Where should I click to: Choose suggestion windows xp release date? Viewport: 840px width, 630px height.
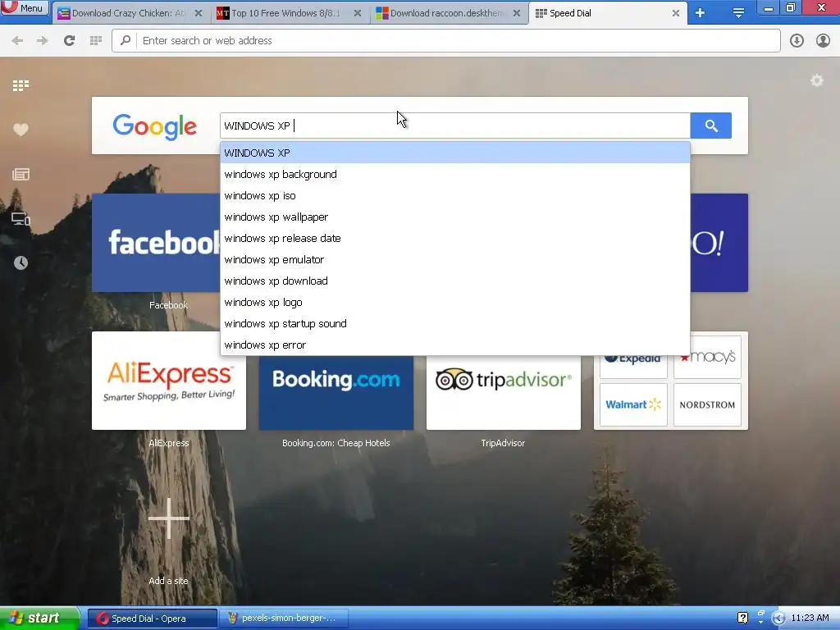tap(454, 239)
